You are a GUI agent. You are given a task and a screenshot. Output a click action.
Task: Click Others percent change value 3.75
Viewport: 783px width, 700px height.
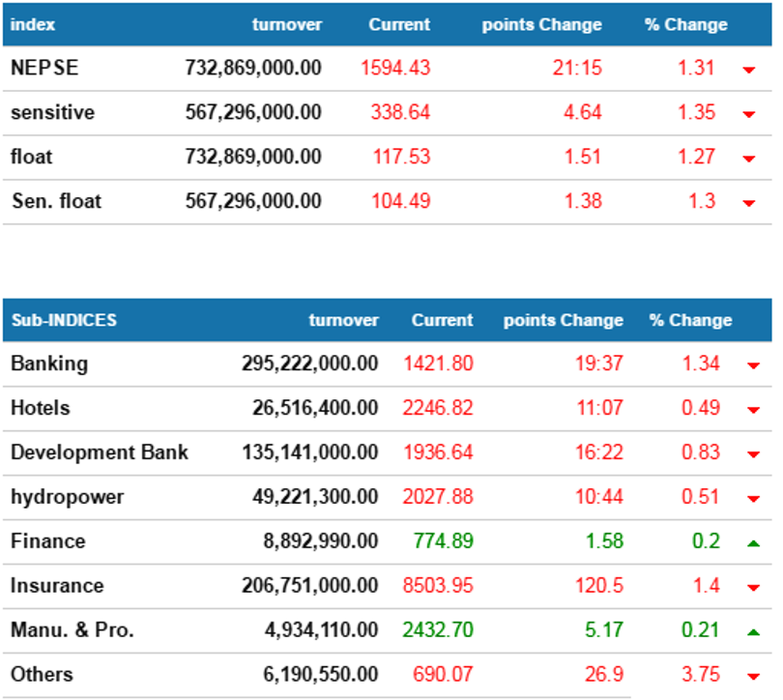click(x=700, y=675)
